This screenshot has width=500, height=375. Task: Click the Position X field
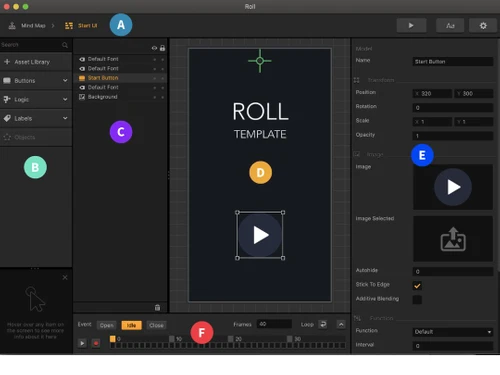[432, 94]
